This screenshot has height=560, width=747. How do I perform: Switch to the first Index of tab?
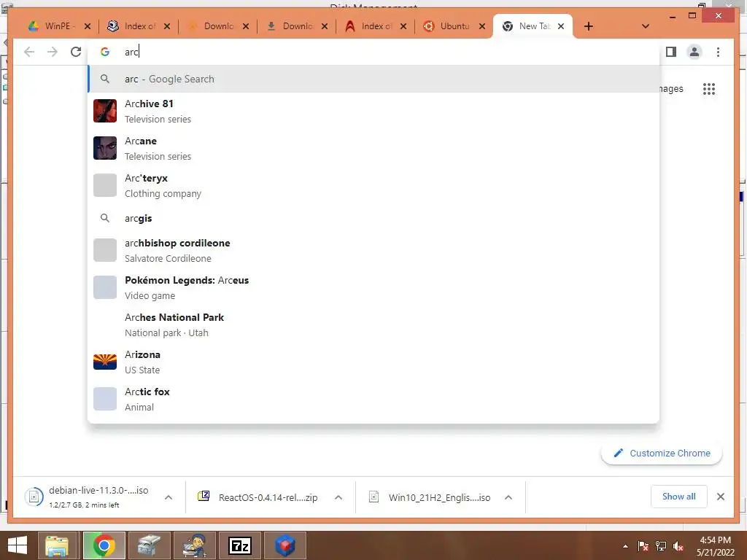[138, 26]
